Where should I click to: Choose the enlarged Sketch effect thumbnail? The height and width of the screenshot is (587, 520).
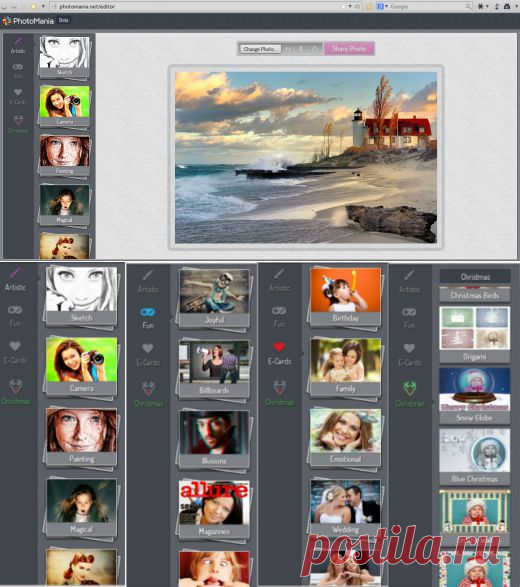coord(81,296)
